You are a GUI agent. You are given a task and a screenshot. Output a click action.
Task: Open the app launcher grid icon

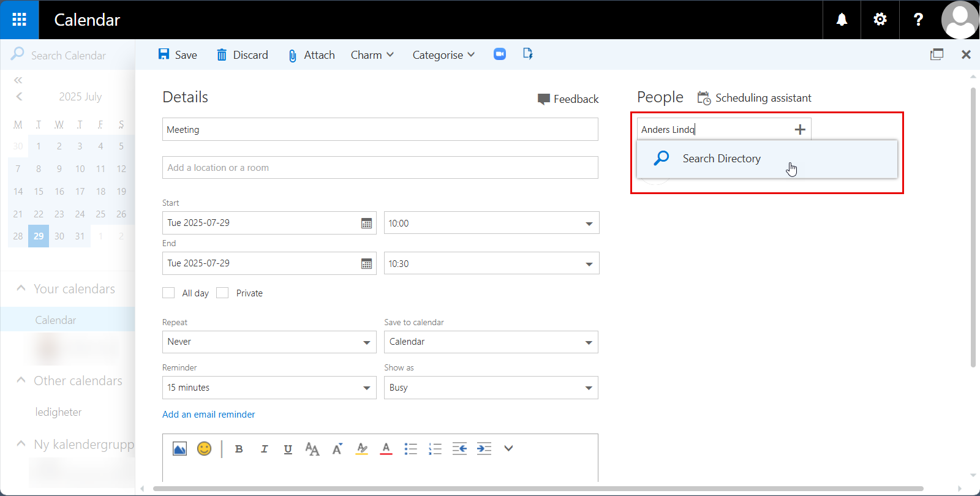tap(19, 20)
